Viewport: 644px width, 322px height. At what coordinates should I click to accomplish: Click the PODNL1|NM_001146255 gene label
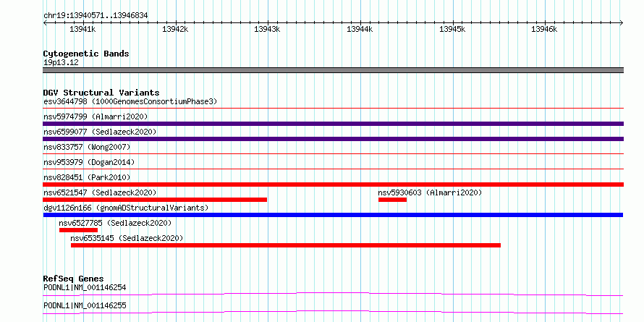[85, 305]
